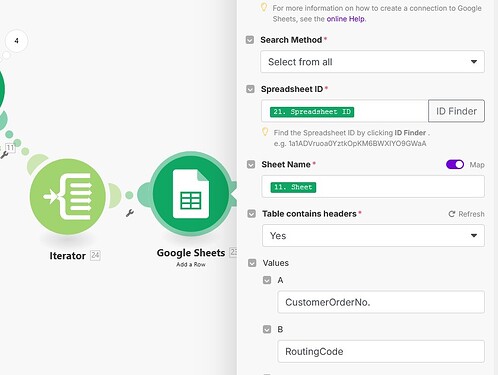Click wrench icon between Iterator and Google Sheets

click(130, 213)
